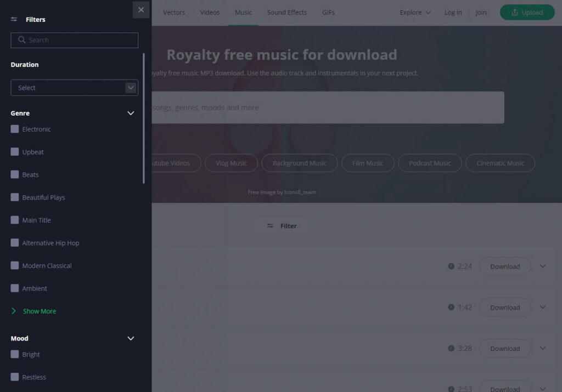Screen dimensions: 562x392
Task: Enable the Electronic genre checkbox
Action: pos(15,129)
